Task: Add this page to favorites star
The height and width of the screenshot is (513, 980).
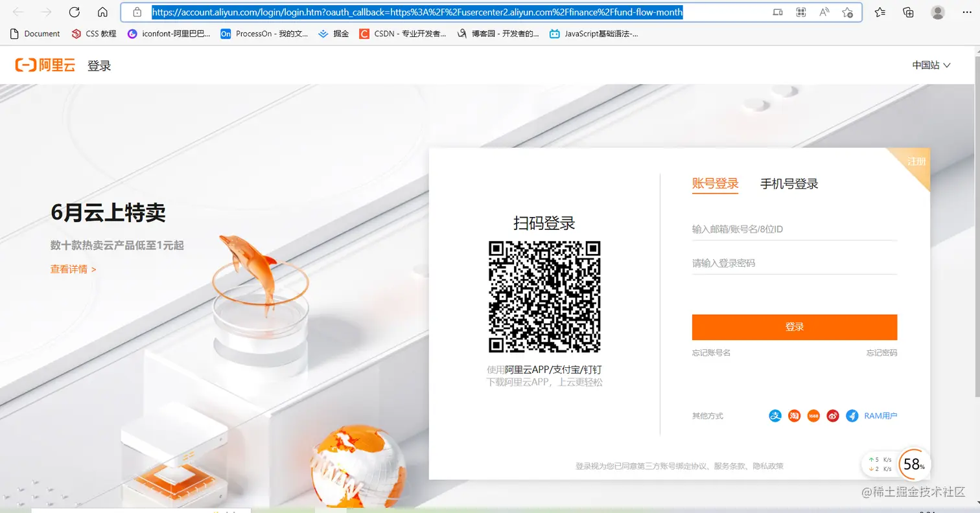Action: [x=847, y=12]
